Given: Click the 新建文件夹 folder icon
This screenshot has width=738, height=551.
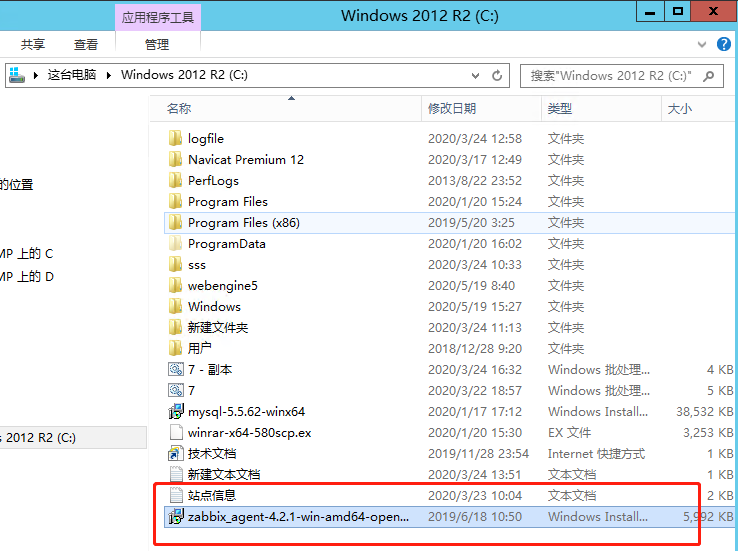Looking at the screenshot, I should 176,327.
